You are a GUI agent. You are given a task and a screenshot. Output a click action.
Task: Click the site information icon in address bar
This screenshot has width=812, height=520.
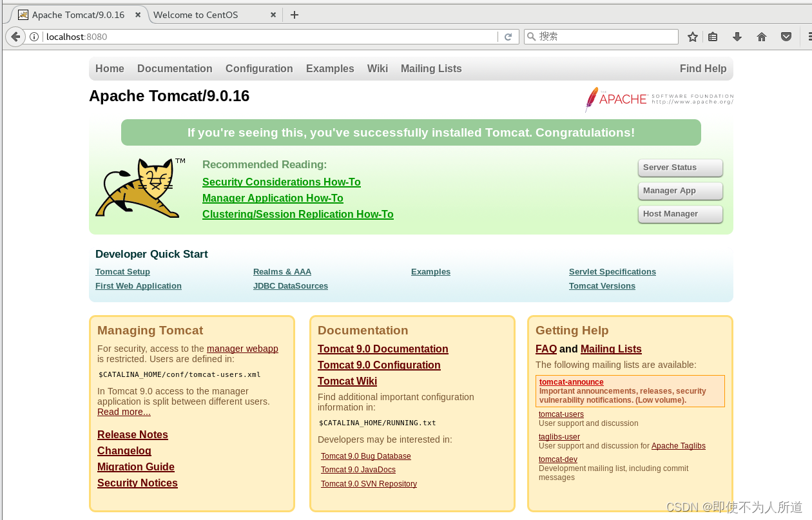tap(35, 37)
